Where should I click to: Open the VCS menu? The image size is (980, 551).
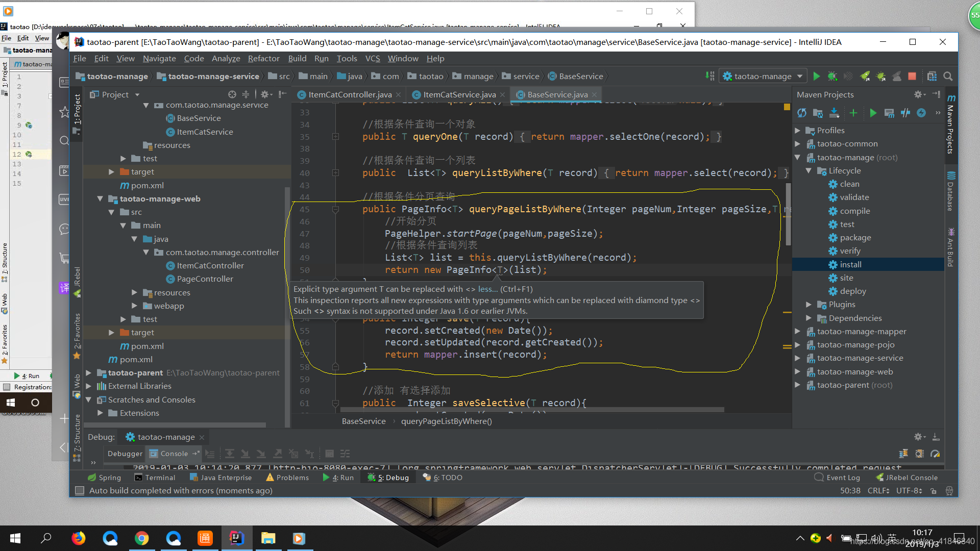pyautogui.click(x=373, y=59)
